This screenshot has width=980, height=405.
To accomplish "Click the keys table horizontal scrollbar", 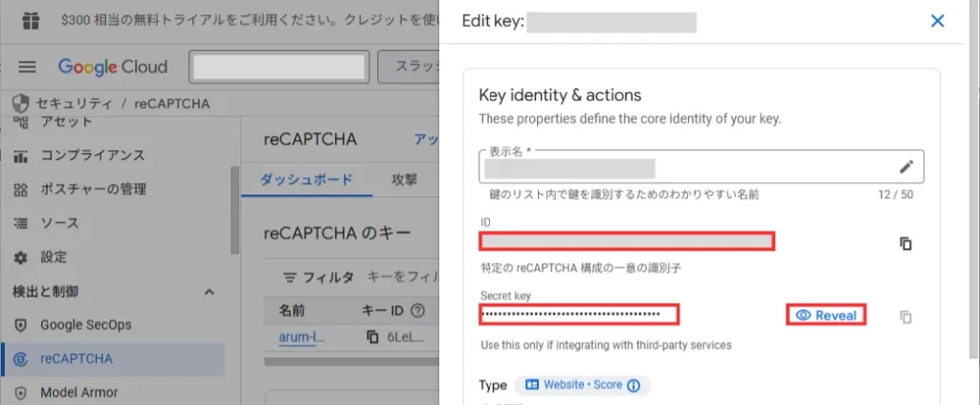I will (x=351, y=361).
